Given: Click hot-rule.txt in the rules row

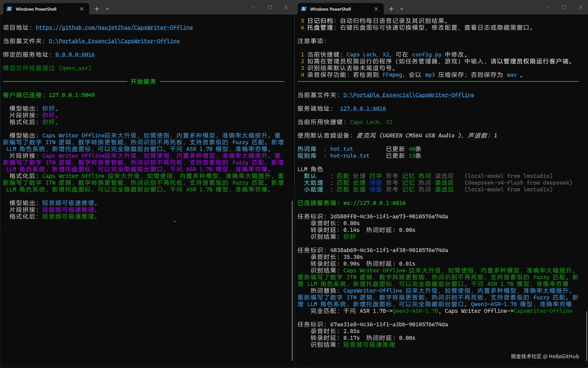Looking at the screenshot, I should tap(350, 156).
